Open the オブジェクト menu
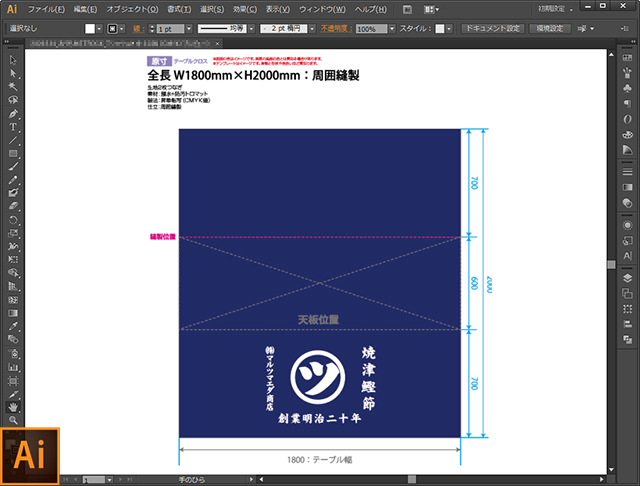This screenshot has width=640, height=486. [132, 9]
